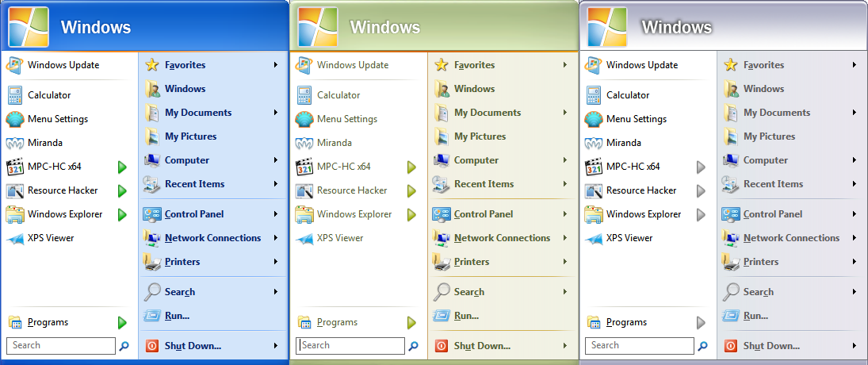The height and width of the screenshot is (365, 868).
Task: Select XPS Viewer label in silver menu
Action: click(629, 238)
